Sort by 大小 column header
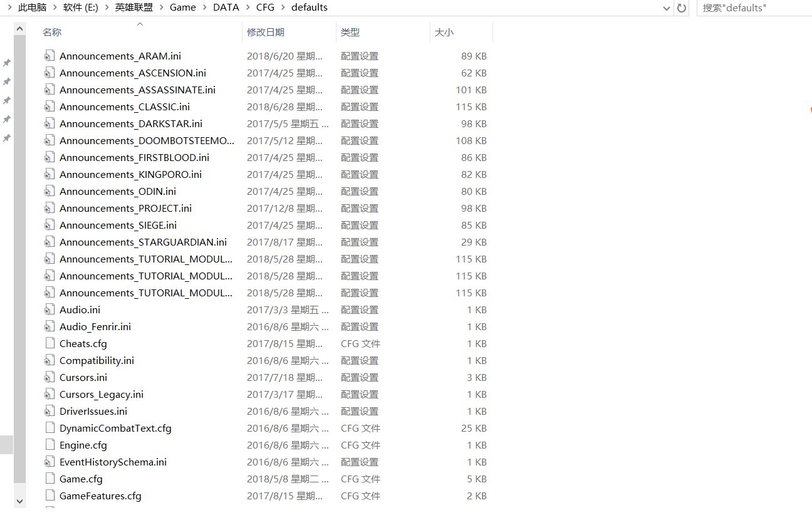The height and width of the screenshot is (525, 812). point(444,32)
